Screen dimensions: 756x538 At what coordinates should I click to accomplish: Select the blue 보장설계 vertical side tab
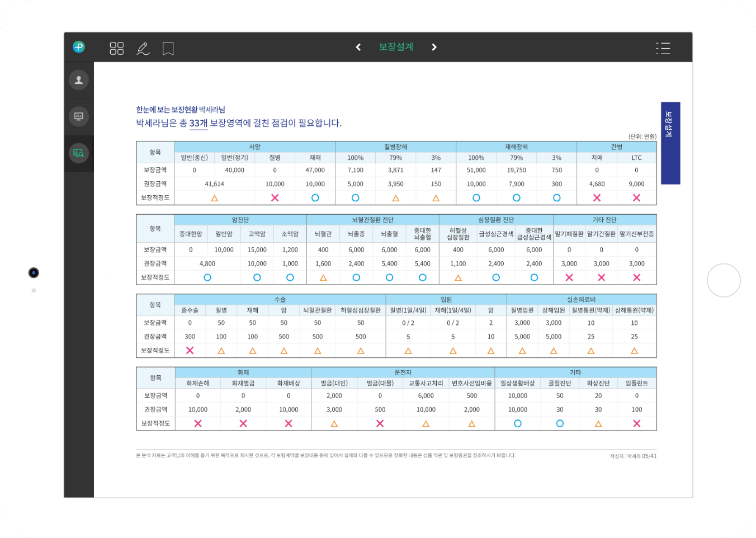pyautogui.click(x=670, y=143)
